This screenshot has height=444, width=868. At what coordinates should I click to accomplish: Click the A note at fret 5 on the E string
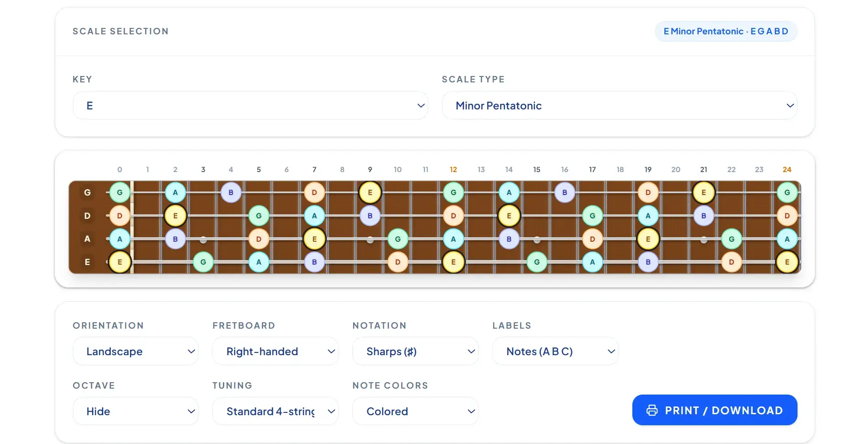click(x=259, y=262)
